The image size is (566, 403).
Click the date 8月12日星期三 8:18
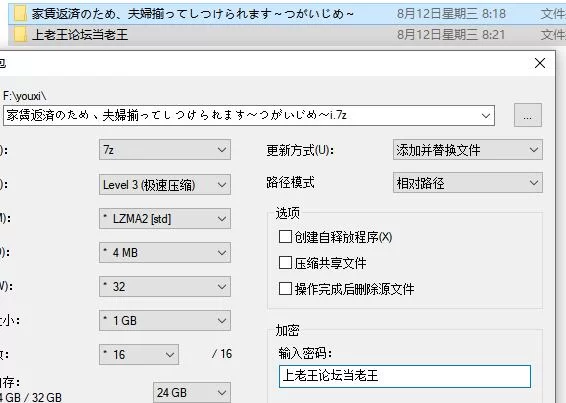(451, 14)
